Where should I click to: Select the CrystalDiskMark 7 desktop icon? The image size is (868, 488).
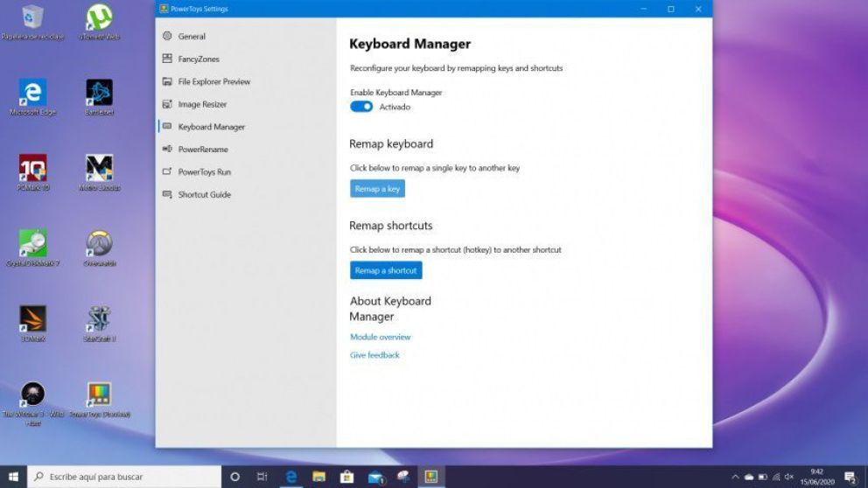click(32, 247)
